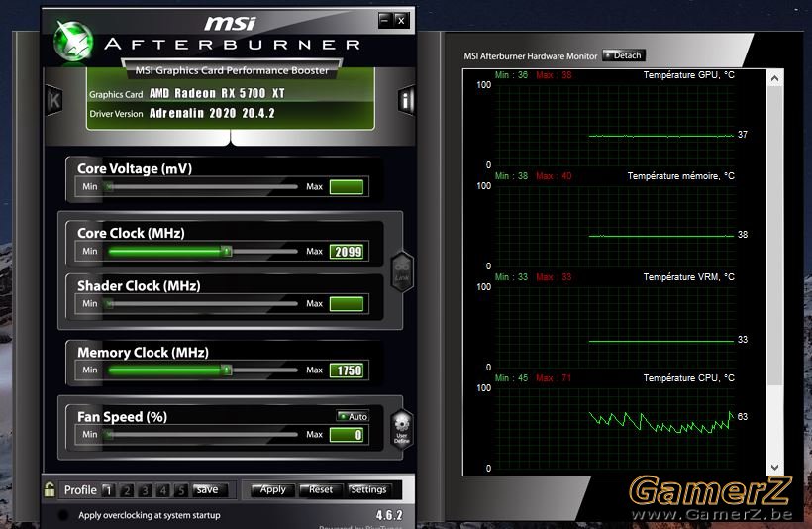Viewport: 812px width, 529px height.
Task: Open Kombustor via the K side button
Action: coord(53,100)
